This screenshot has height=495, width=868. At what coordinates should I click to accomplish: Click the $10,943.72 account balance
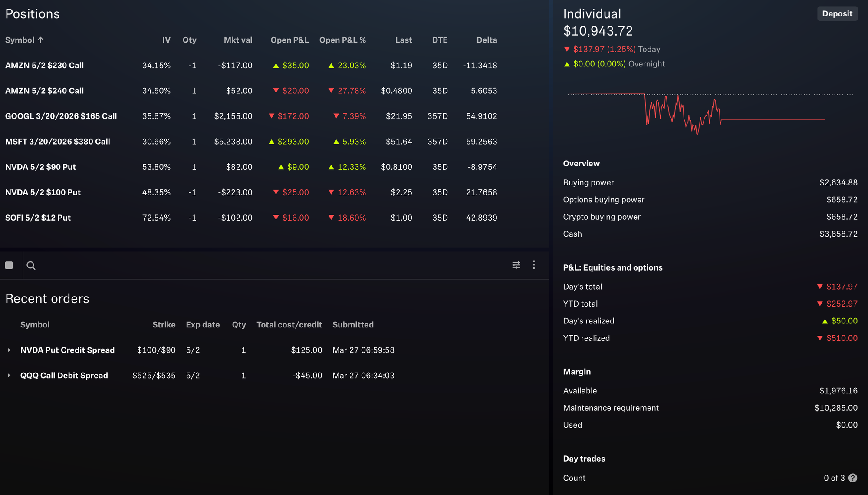598,31
